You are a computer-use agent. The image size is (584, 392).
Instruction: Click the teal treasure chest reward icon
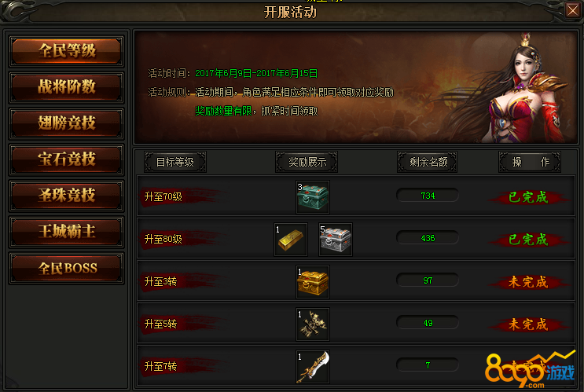click(x=313, y=197)
